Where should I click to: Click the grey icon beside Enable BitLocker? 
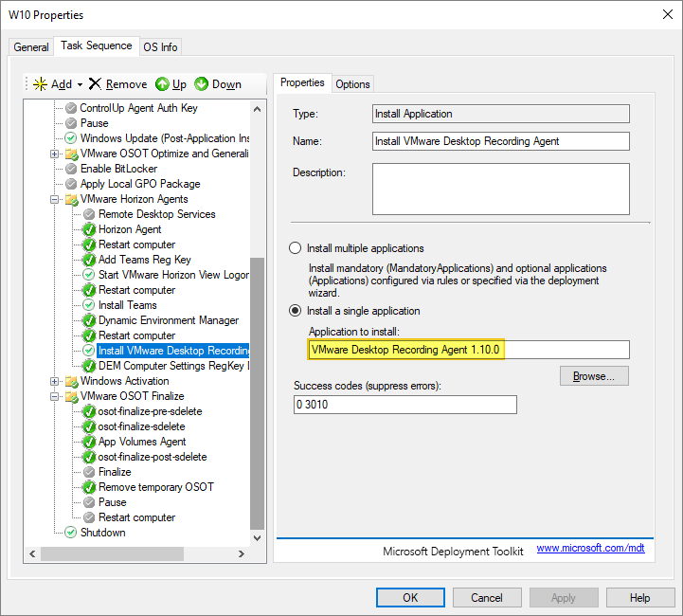click(x=71, y=169)
